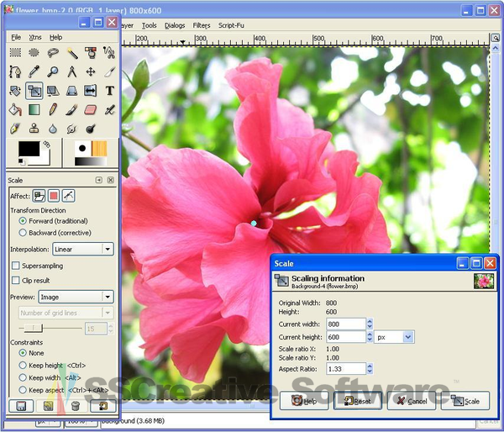This screenshot has width=504, height=432.
Task: Choose Backward (corrective) transform direction
Action: [55, 233]
